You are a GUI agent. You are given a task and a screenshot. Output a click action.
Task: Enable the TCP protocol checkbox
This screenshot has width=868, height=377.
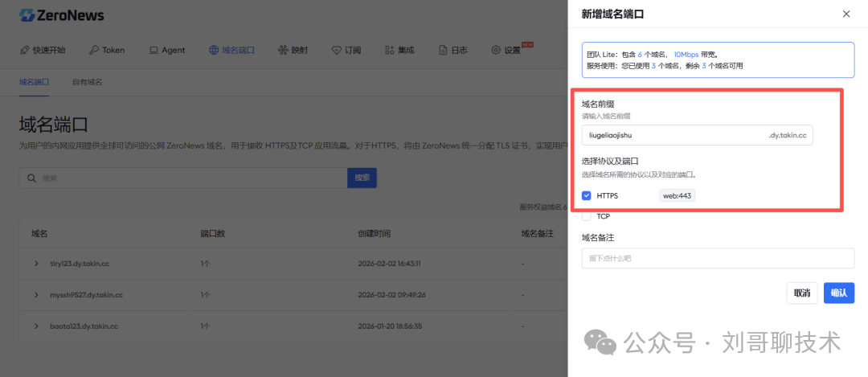pyautogui.click(x=587, y=216)
